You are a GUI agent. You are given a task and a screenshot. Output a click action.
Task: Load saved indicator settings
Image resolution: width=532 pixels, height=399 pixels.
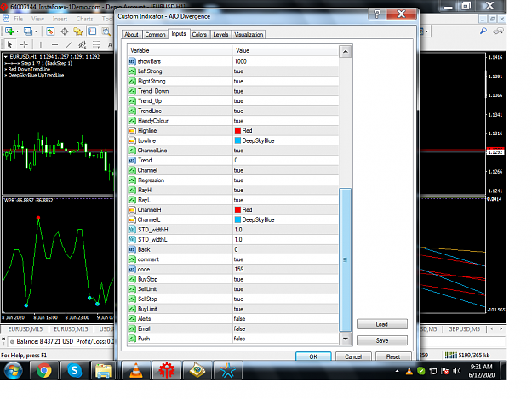(x=381, y=324)
